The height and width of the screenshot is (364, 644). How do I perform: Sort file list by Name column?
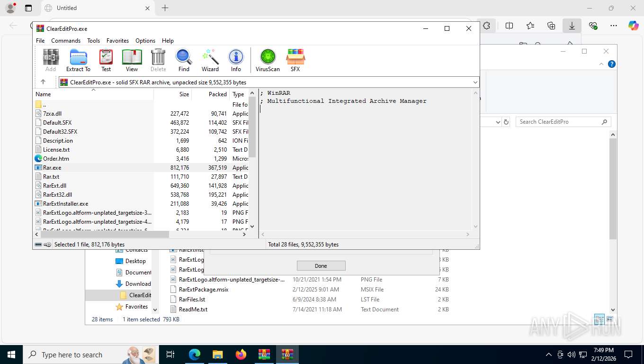pyautogui.click(x=93, y=94)
